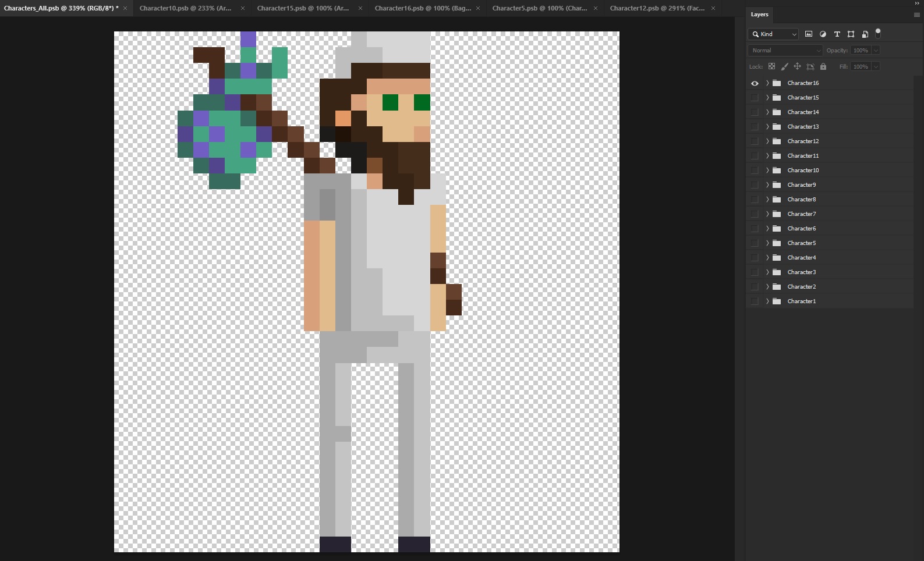Image resolution: width=924 pixels, height=561 pixels.
Task: Select the Character8 layer name
Action: point(802,200)
